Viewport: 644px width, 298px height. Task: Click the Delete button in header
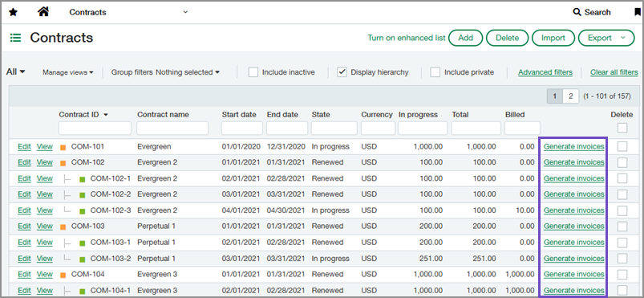pos(507,38)
